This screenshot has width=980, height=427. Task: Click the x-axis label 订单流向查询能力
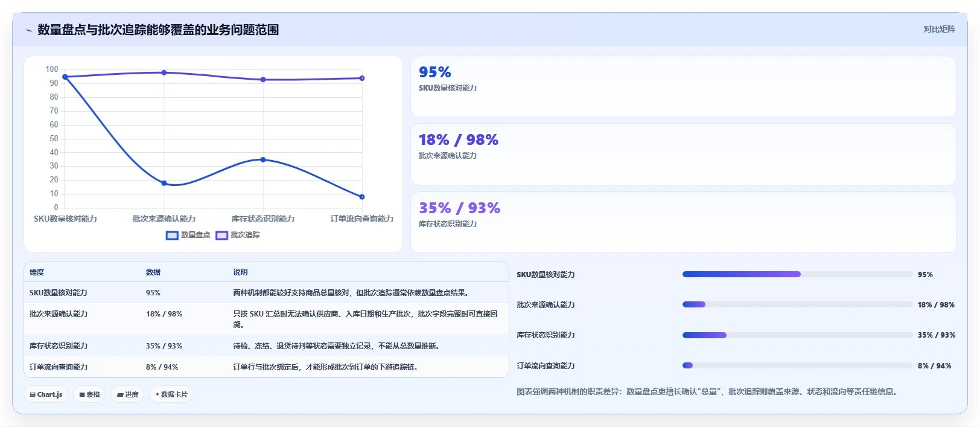pos(362,219)
